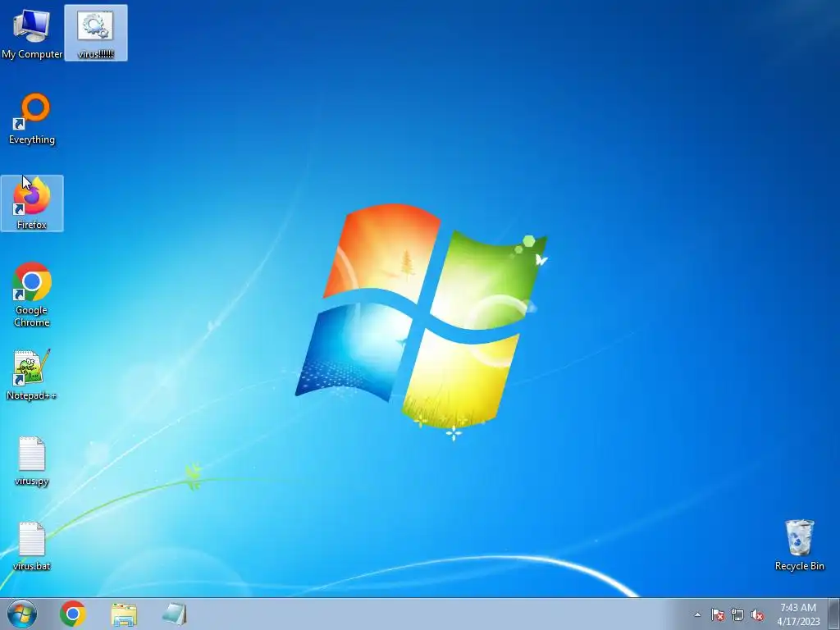Select the virus.py file icon
The height and width of the screenshot is (630, 840).
tap(32, 461)
